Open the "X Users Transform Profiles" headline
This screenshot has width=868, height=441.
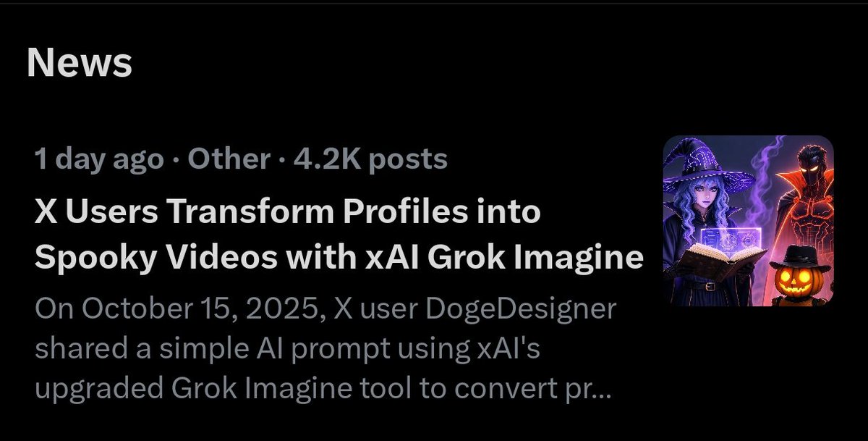[288, 213]
